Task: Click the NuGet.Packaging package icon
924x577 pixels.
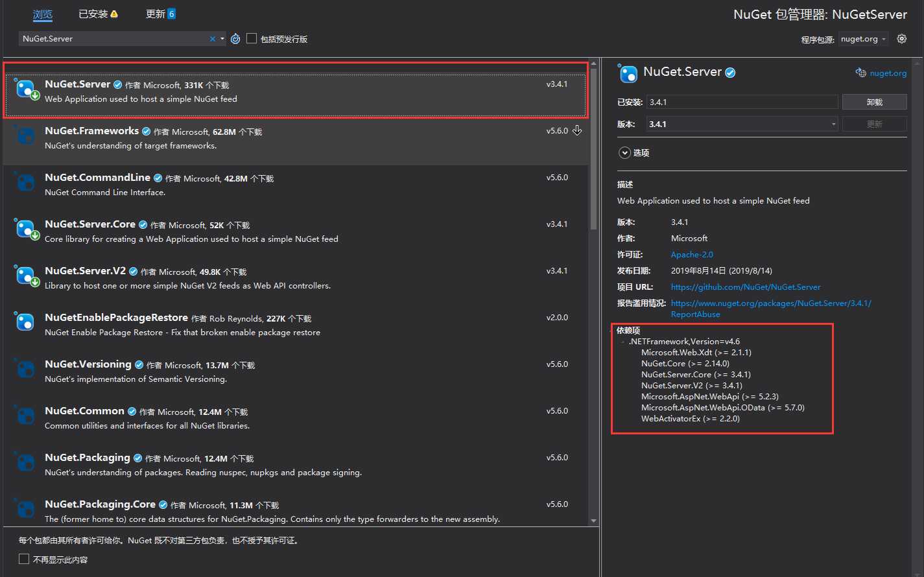Action: pyautogui.click(x=25, y=462)
